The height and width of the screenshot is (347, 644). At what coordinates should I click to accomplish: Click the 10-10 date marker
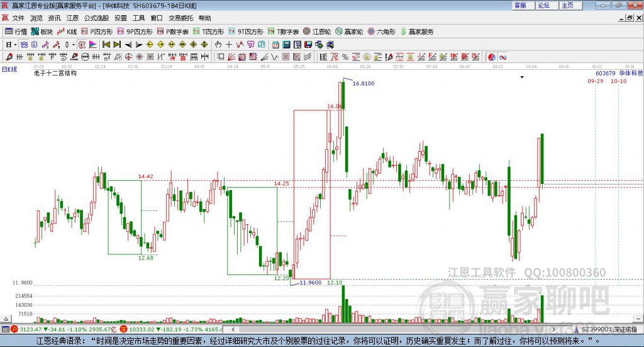pyautogui.click(x=619, y=81)
